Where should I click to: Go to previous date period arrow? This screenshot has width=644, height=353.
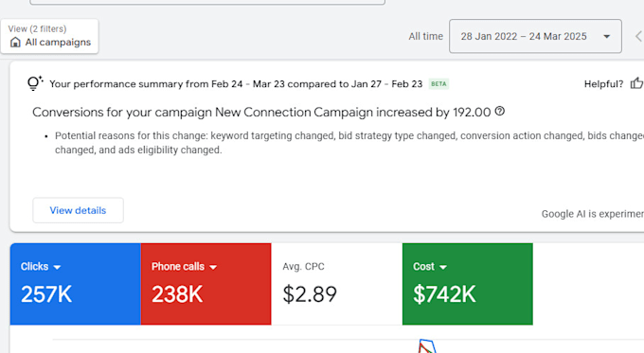[638, 36]
